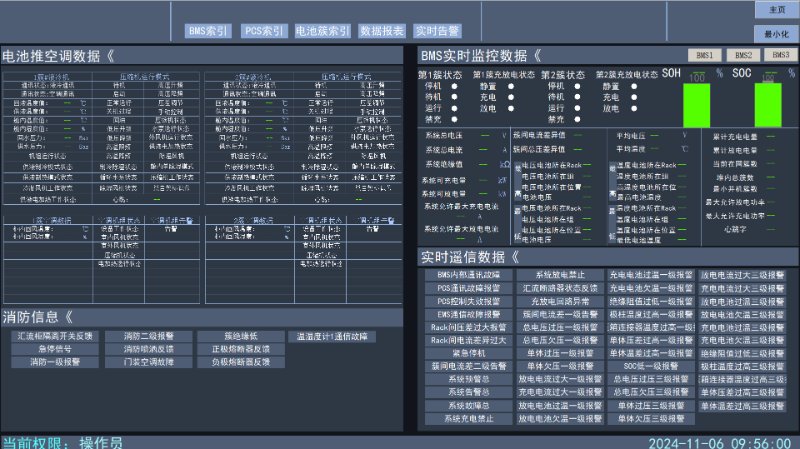Viewport: 800px width, 449px height.
Task: Open the BMS索引 page
Action: [x=209, y=31]
